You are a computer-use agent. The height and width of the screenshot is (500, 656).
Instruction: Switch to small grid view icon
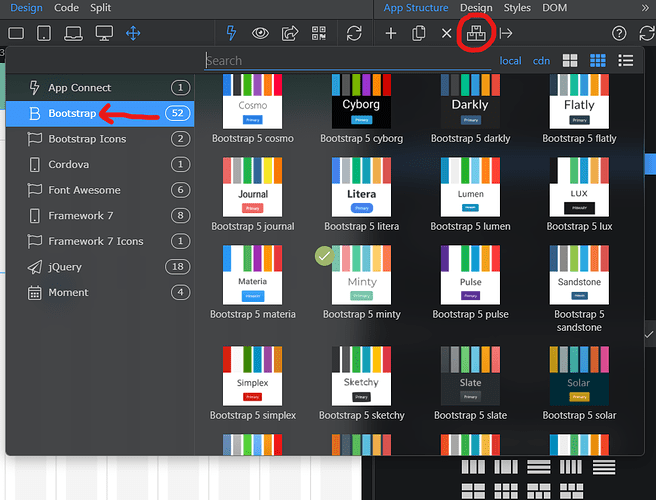click(x=597, y=61)
